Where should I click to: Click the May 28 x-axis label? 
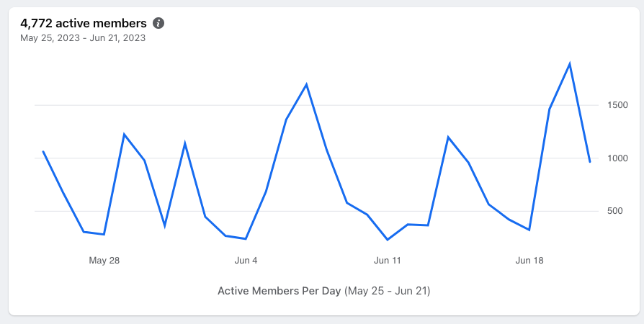104,261
